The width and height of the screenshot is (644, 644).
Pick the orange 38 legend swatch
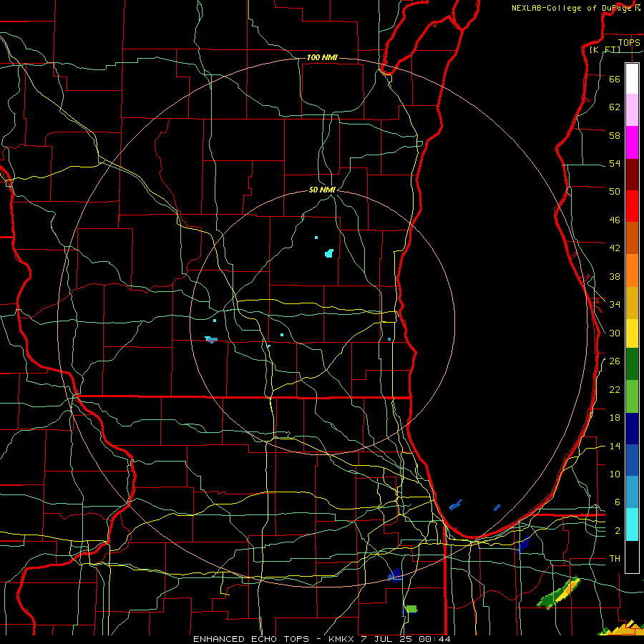coord(632,270)
